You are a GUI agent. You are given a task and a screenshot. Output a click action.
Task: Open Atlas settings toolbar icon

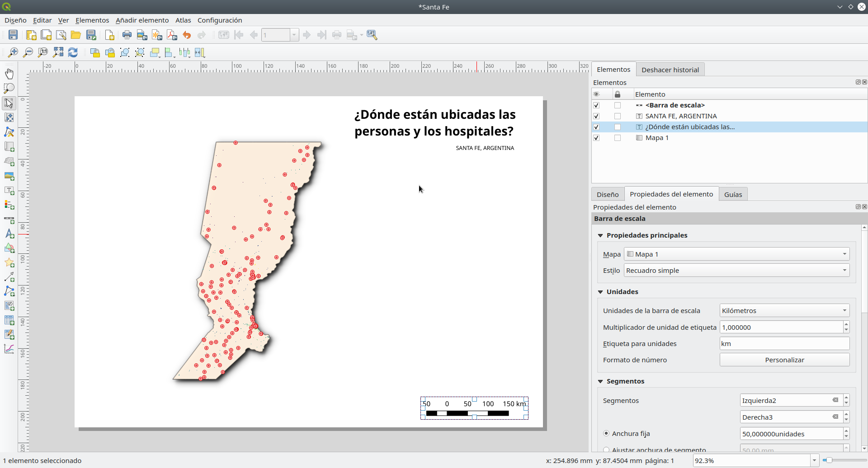pos(372,35)
